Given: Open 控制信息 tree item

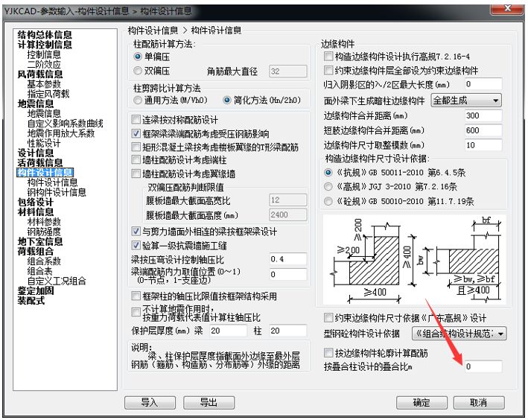Looking at the screenshot, I should click(x=44, y=54).
